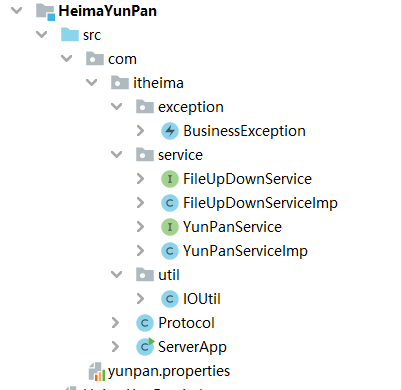The width and height of the screenshot is (402, 390).
Task: Click the BusinessException lightning class icon
Action: [170, 131]
